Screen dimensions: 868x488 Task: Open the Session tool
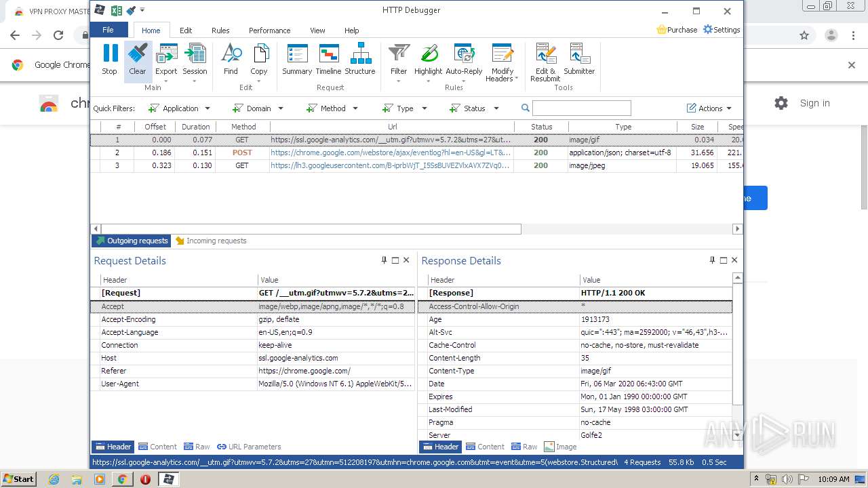(195, 62)
